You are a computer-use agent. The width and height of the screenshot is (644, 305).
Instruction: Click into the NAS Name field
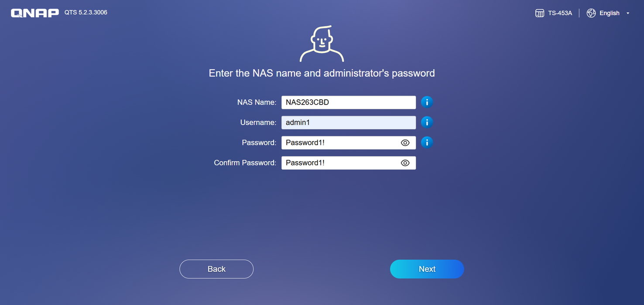click(349, 102)
